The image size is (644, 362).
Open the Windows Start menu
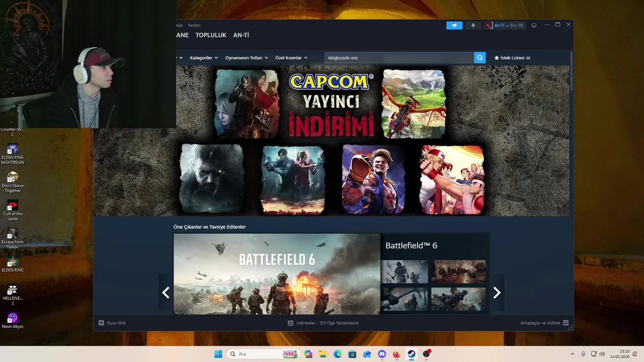click(218, 354)
